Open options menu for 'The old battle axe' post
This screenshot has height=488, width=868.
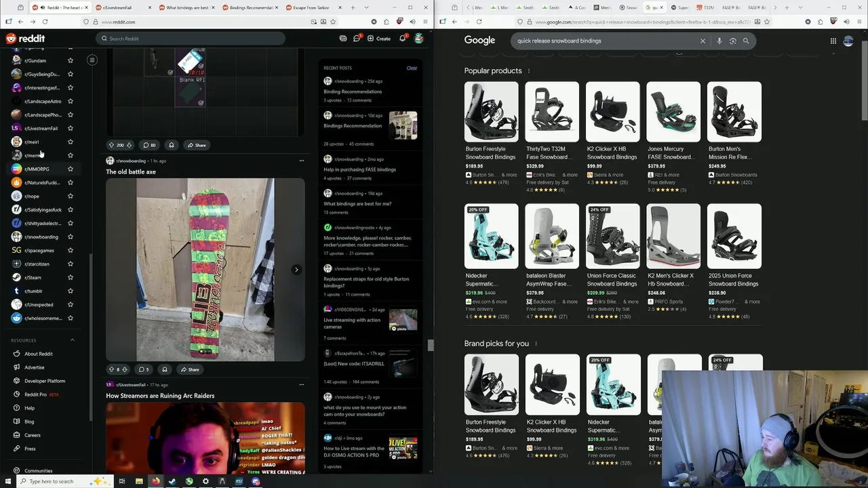point(302,161)
